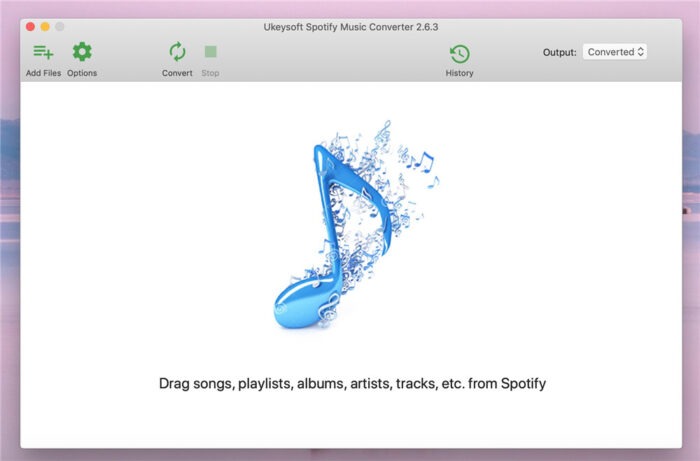The width and height of the screenshot is (700, 461).
Task: Click the up/down arrows on the Output selector
Action: pos(640,52)
